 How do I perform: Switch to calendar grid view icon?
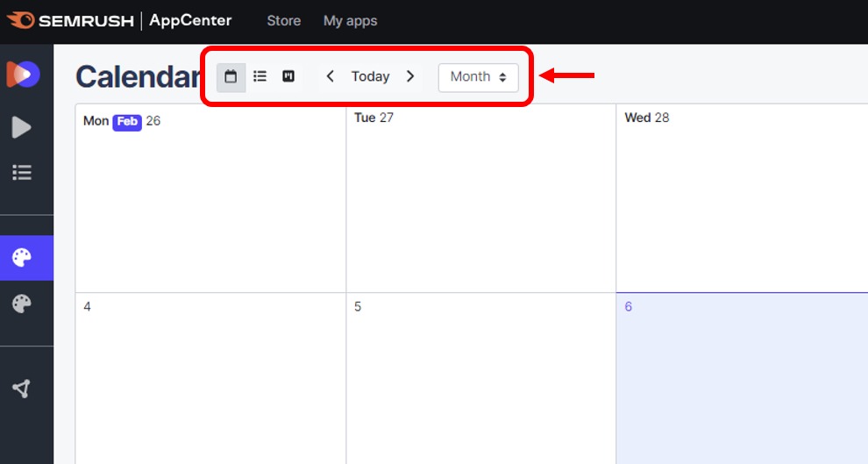tap(231, 77)
